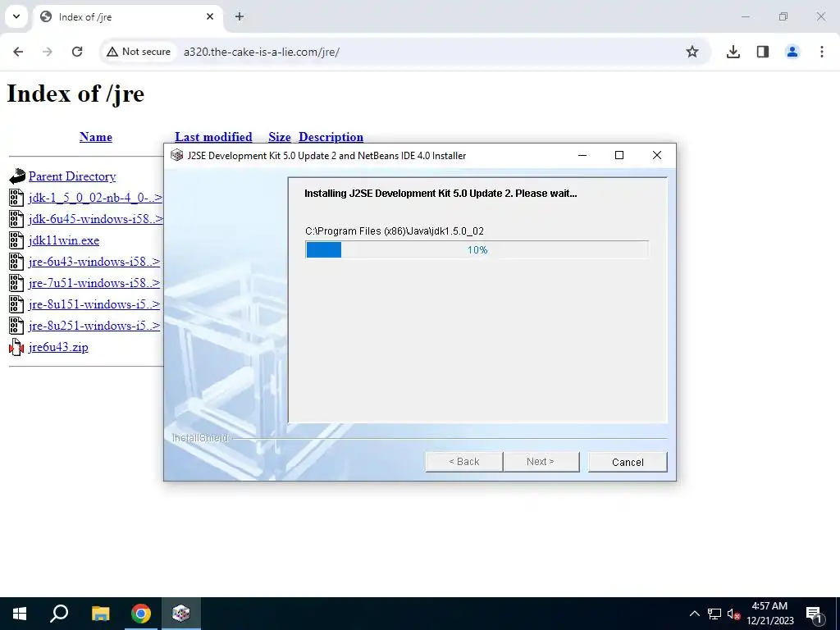This screenshot has width=840, height=630.
Task: Click binary icon beside jre-8u151-windows
Action: 16,305
